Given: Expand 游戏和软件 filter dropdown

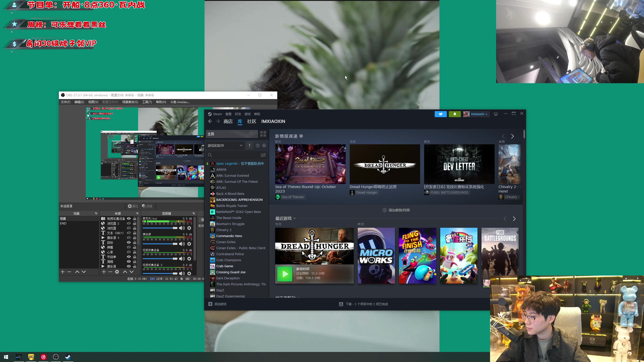Looking at the screenshot, I should tap(241, 146).
